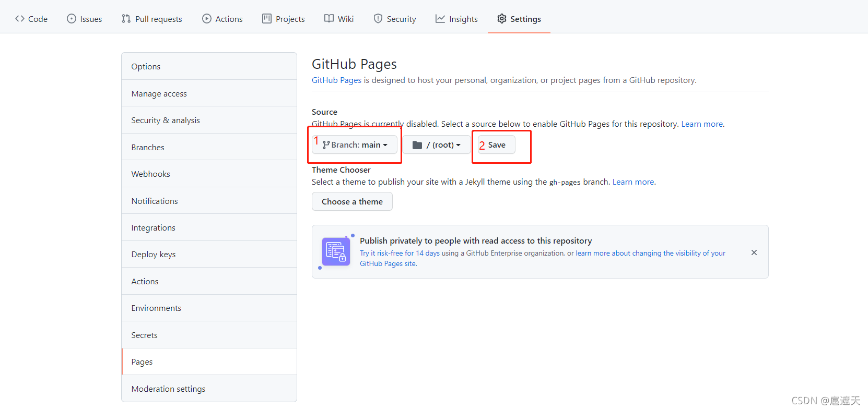Viewport: 868px width, 410px height.
Task: Open GitHub Pages documentation link
Action: tap(336, 80)
